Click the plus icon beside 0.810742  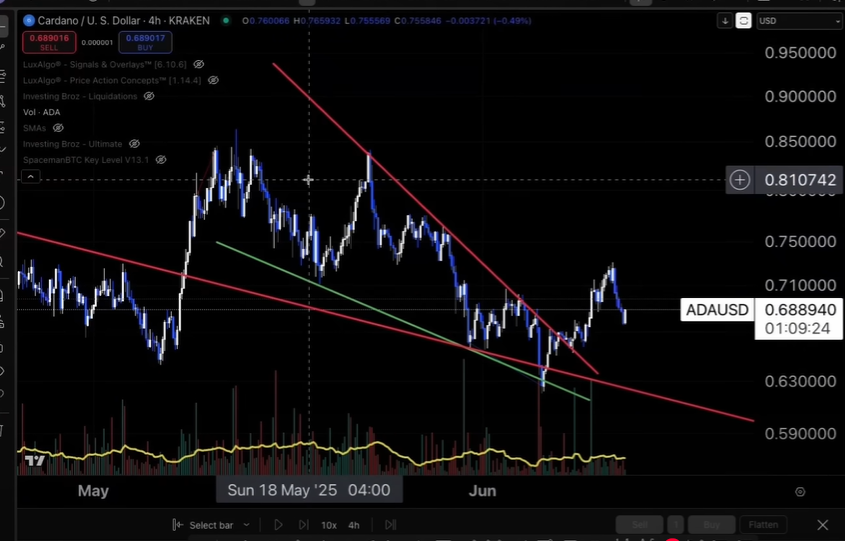coord(739,180)
